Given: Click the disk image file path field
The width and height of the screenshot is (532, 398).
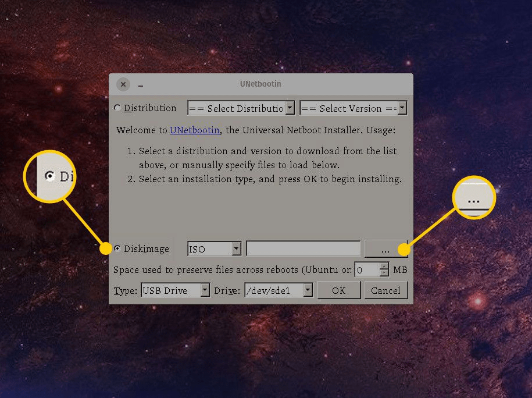Looking at the screenshot, I should [x=304, y=249].
